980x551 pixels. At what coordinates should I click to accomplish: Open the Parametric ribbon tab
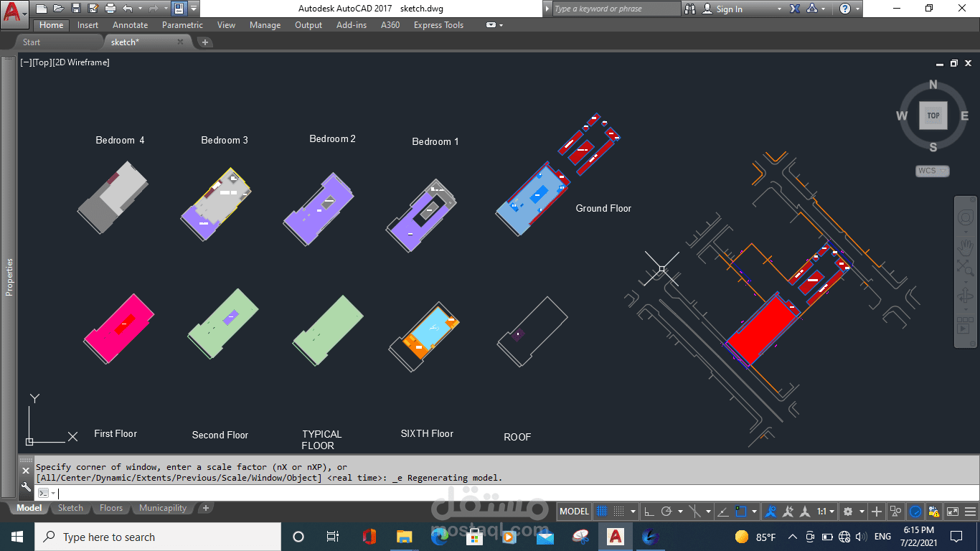point(182,25)
